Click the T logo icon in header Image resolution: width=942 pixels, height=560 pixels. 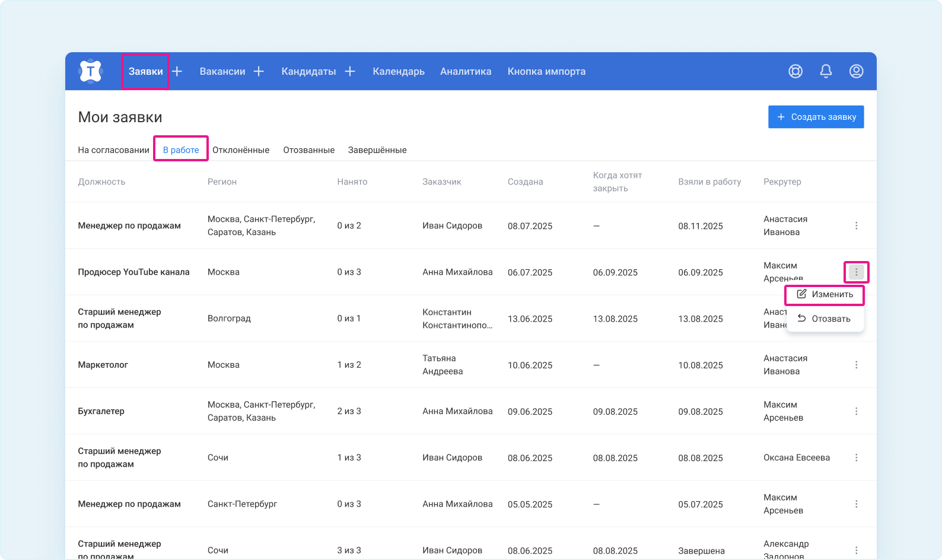tap(90, 71)
